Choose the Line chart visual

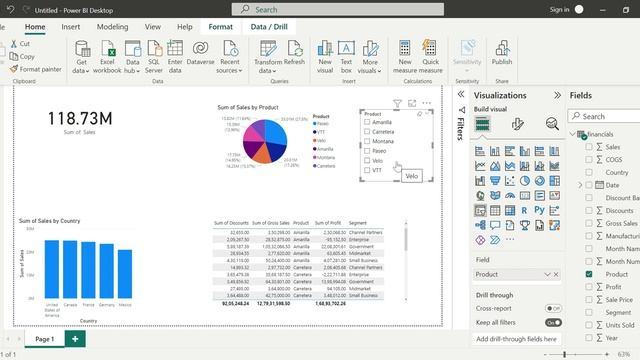pos(480,166)
